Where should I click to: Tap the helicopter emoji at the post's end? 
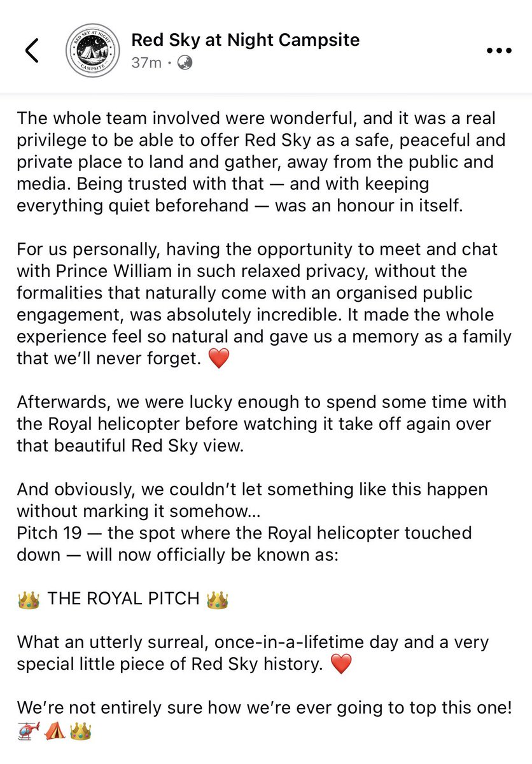tap(28, 732)
